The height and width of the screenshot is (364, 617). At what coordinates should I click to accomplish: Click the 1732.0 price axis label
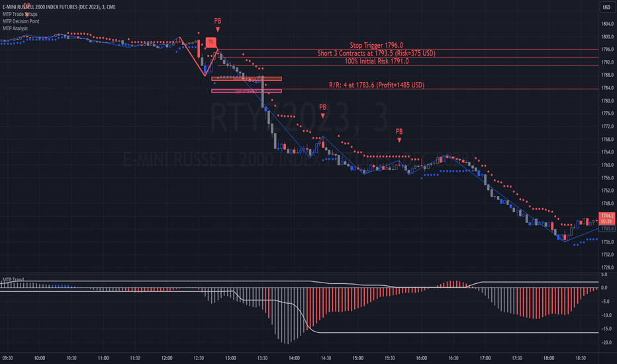tap(607, 255)
